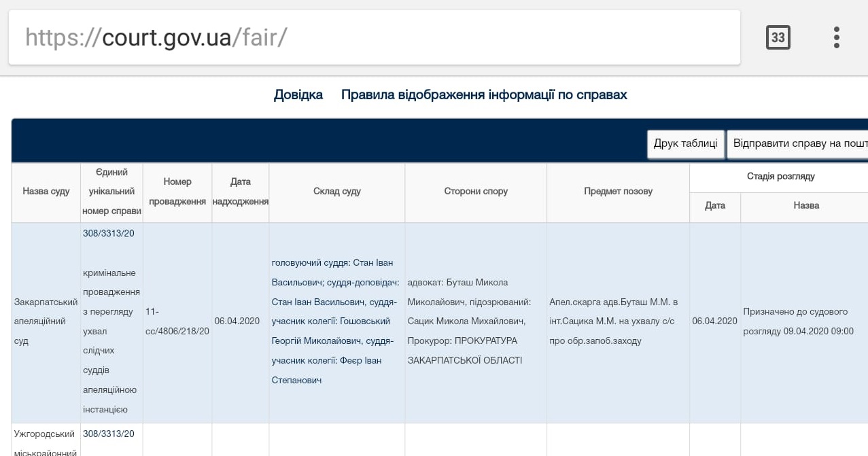
Task: Click the Дата надходження column header
Action: (241, 192)
